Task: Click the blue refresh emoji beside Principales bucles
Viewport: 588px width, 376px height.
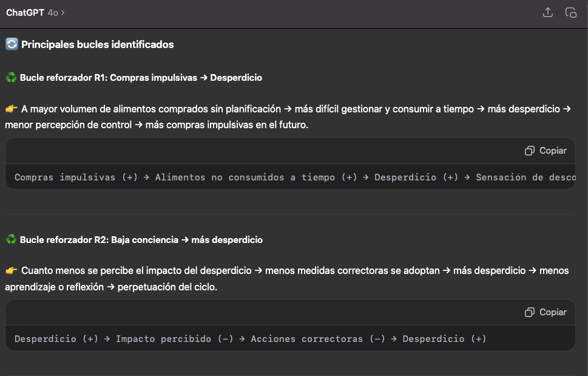Action: [12, 44]
